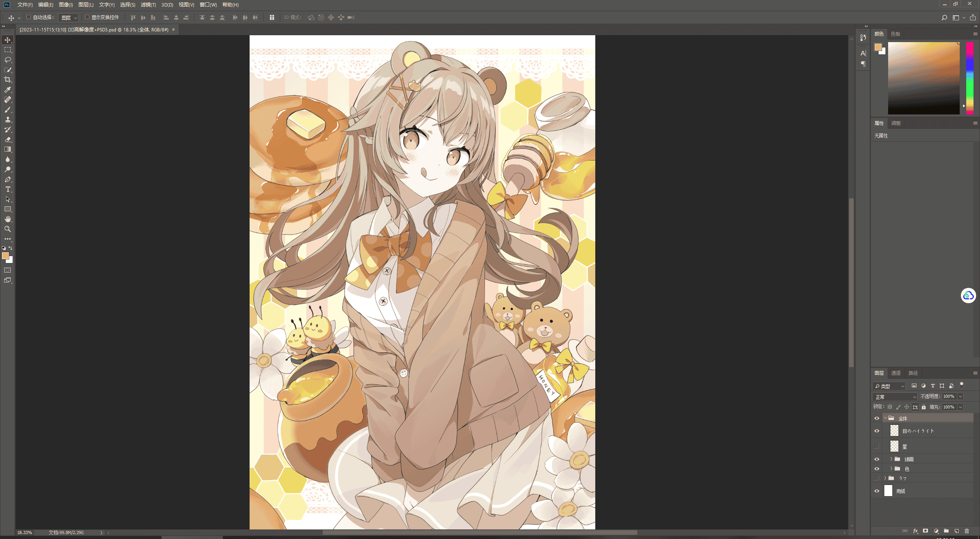Collapse the 全体 layer group
Screen dimensions: 980x539
click(885, 418)
